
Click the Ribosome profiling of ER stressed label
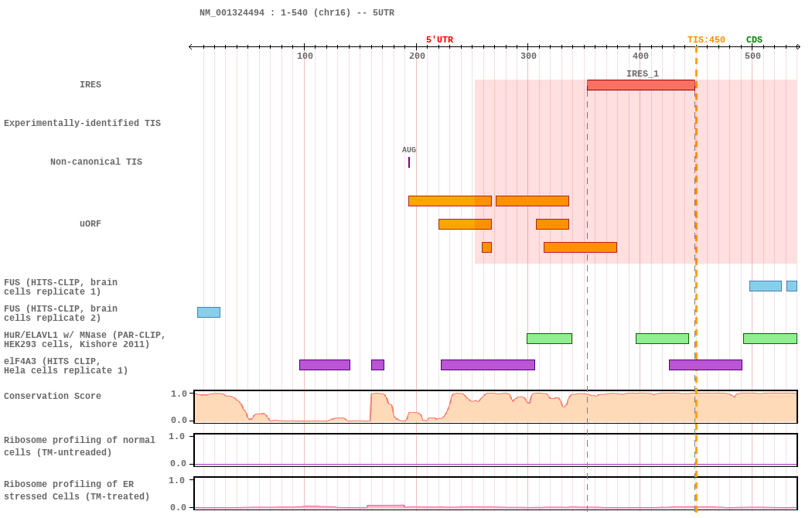(77, 490)
